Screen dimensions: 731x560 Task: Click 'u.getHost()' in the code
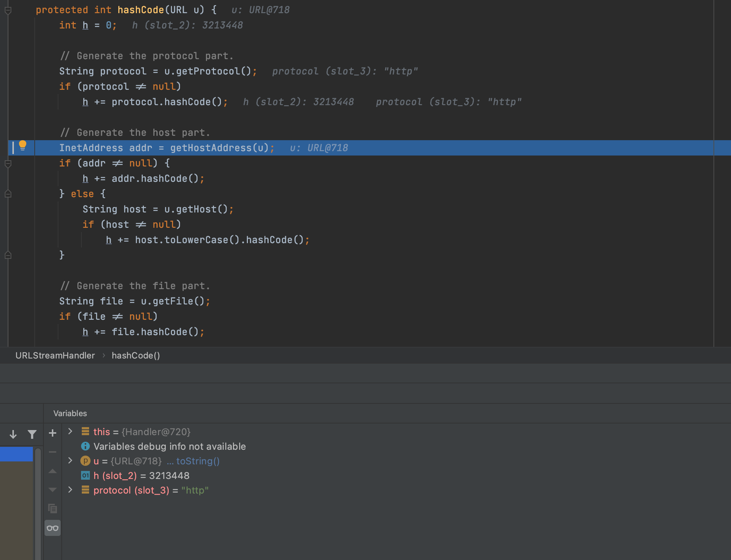tap(196, 209)
